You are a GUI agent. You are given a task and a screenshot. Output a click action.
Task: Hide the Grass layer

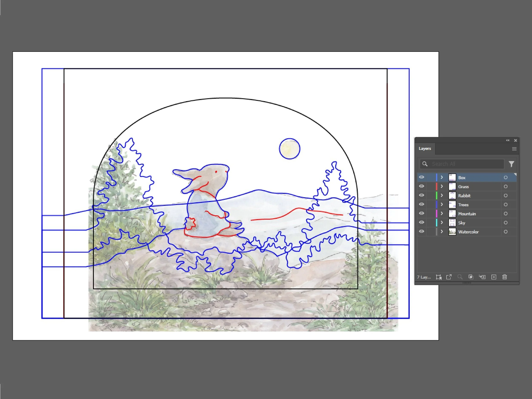coord(421,186)
